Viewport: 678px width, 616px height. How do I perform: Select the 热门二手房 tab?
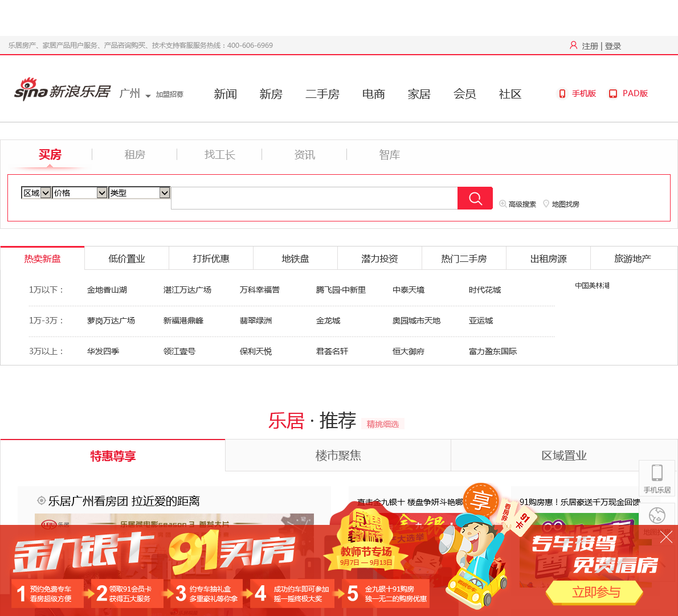(464, 258)
